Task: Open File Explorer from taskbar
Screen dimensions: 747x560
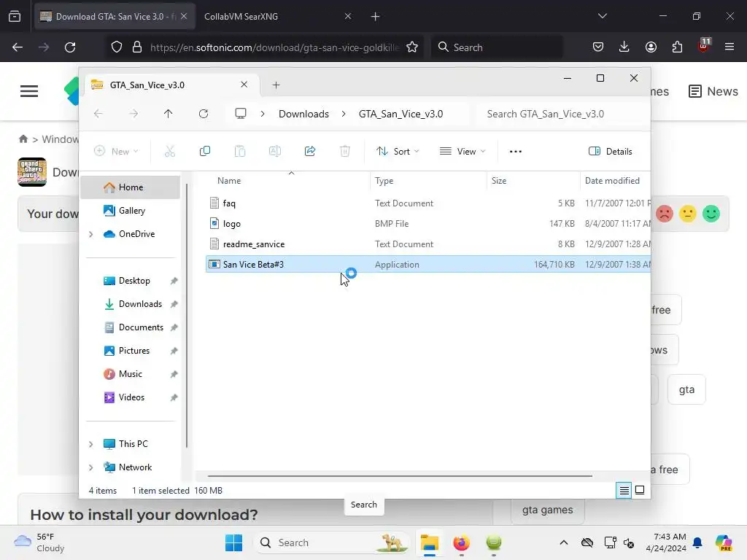Action: click(429, 542)
